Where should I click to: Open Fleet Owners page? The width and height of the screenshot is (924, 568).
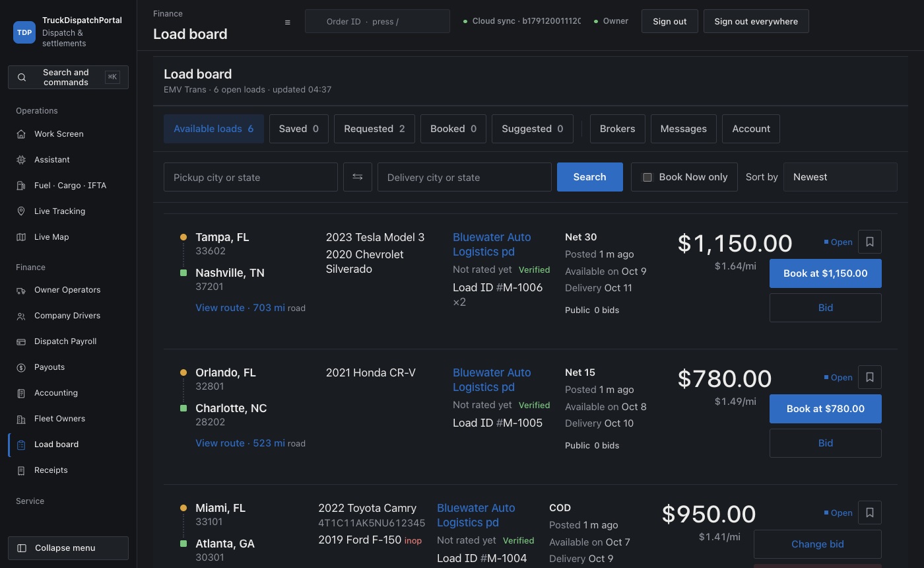click(59, 419)
